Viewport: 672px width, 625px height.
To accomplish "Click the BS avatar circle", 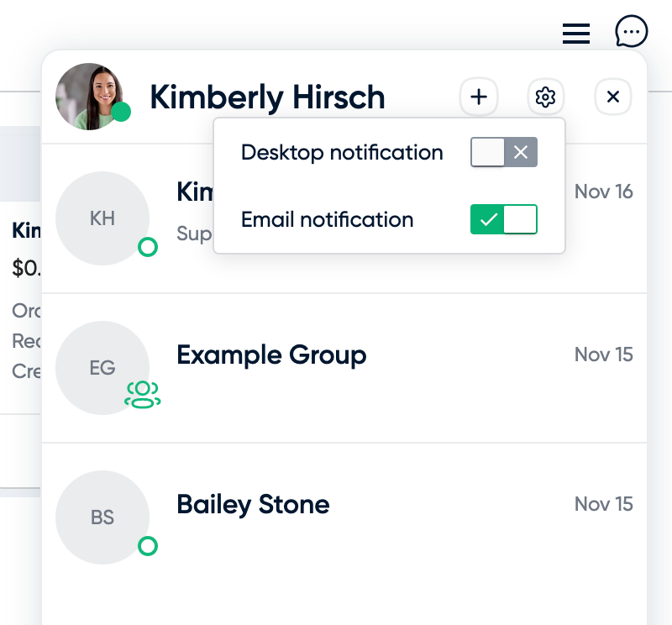I will [x=102, y=517].
